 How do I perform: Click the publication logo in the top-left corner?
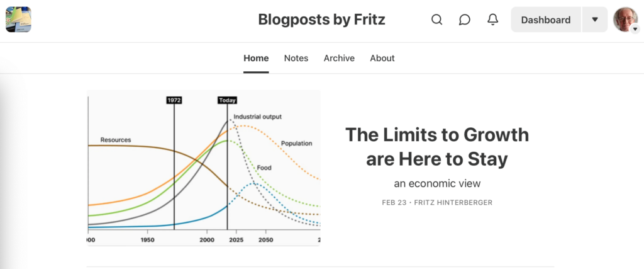(x=18, y=19)
